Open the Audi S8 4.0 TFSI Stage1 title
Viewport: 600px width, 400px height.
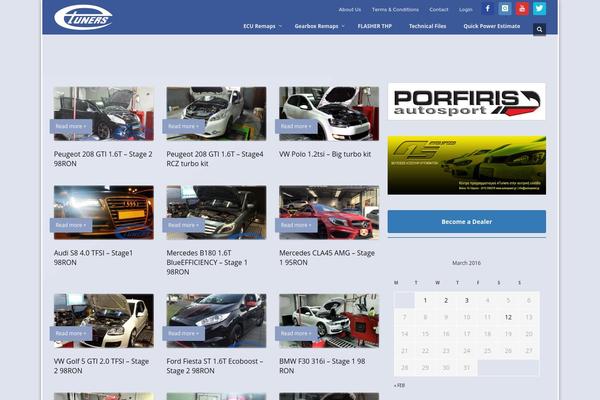click(x=93, y=258)
